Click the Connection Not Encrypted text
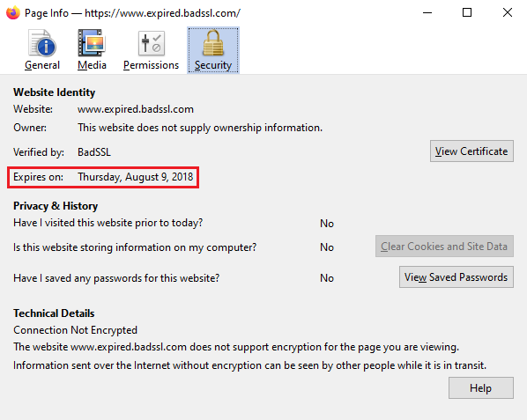This screenshot has height=420, width=527. click(75, 330)
